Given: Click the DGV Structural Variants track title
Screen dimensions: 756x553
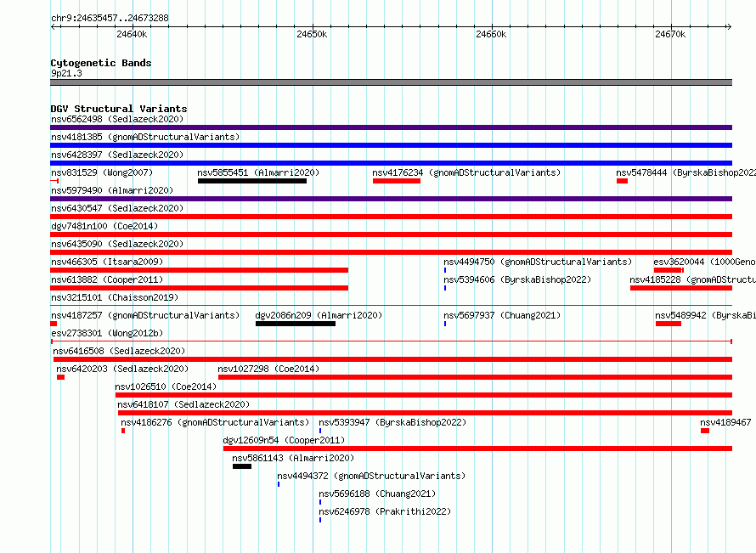Looking at the screenshot, I should (119, 109).
